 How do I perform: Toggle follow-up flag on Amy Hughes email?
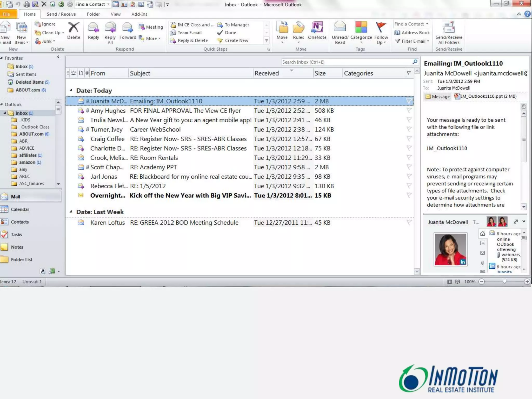[409, 111]
